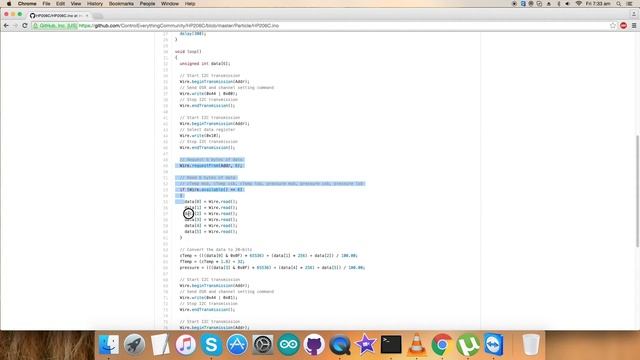
Task: Click the Chrome icon in the dock
Action: click(442, 345)
